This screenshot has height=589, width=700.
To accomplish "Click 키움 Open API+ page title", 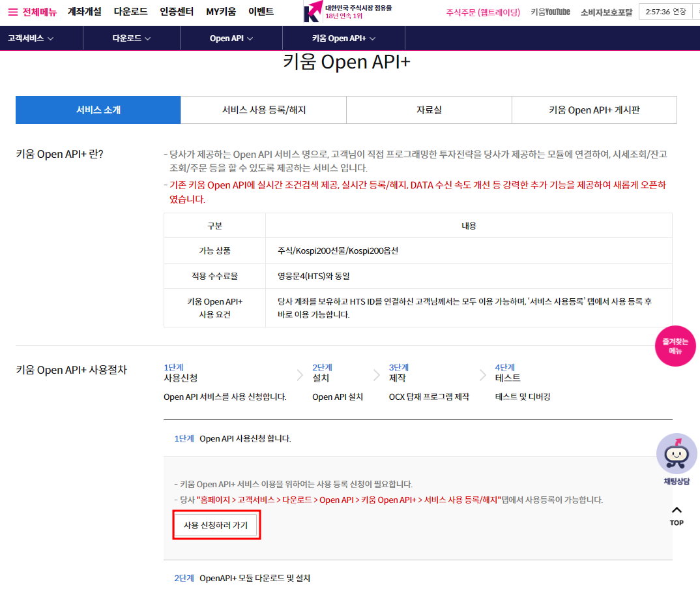I will pos(347,62).
